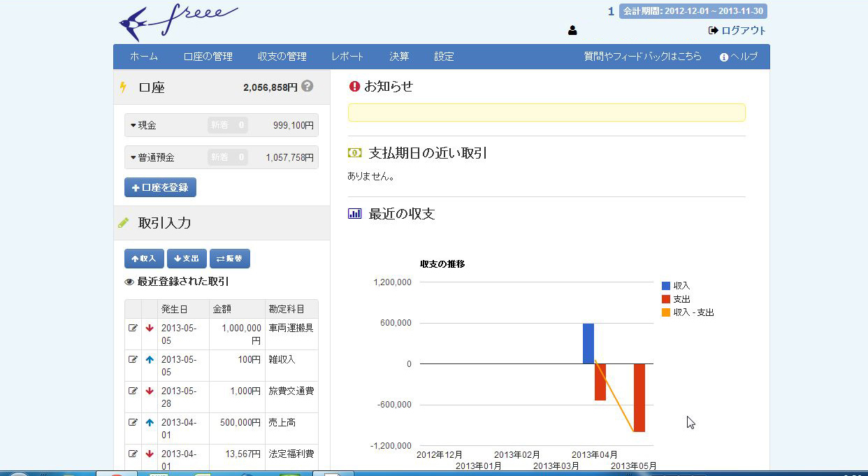Edit the 売上高 transaction row
This screenshot has width=868, height=476.
click(133, 422)
